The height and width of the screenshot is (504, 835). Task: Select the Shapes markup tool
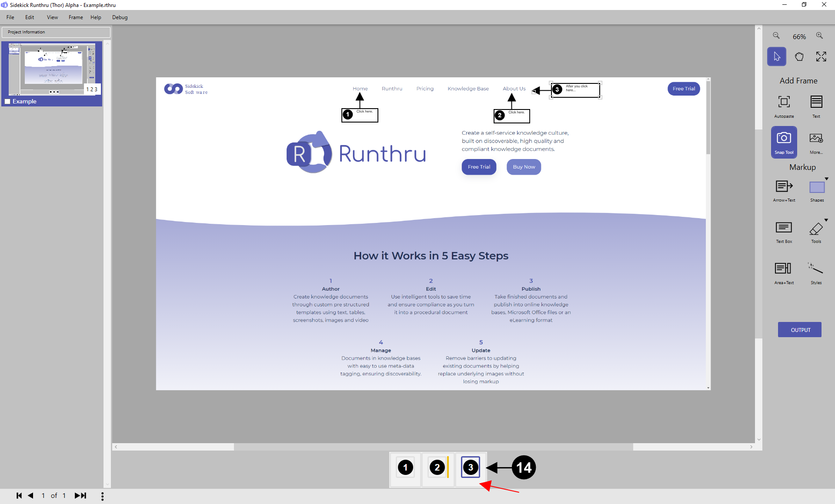[817, 191]
